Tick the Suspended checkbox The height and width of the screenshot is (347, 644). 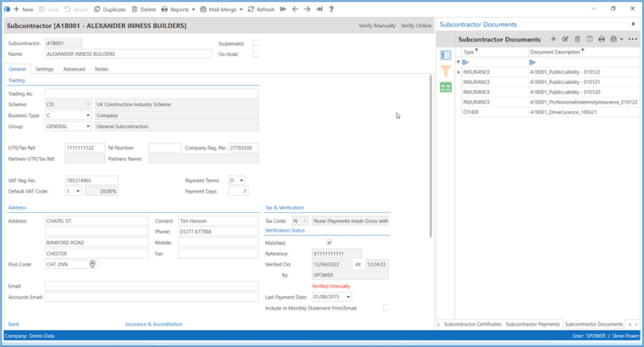(256, 42)
